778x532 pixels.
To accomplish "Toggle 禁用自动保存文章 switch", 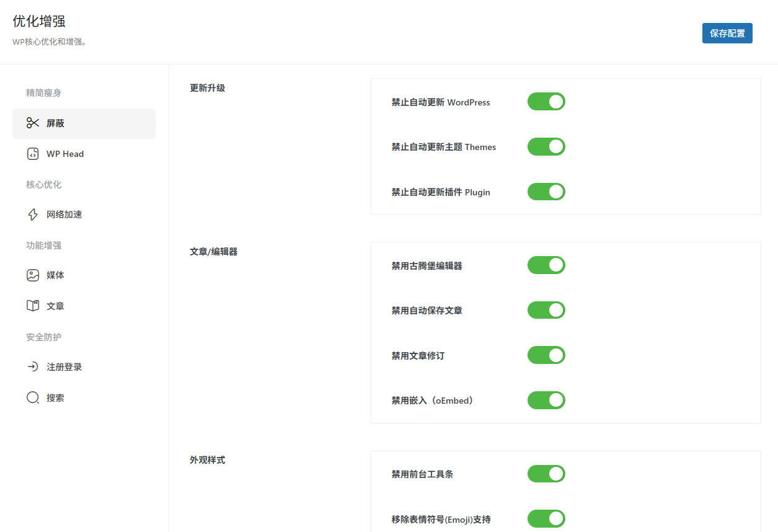I will point(546,310).
